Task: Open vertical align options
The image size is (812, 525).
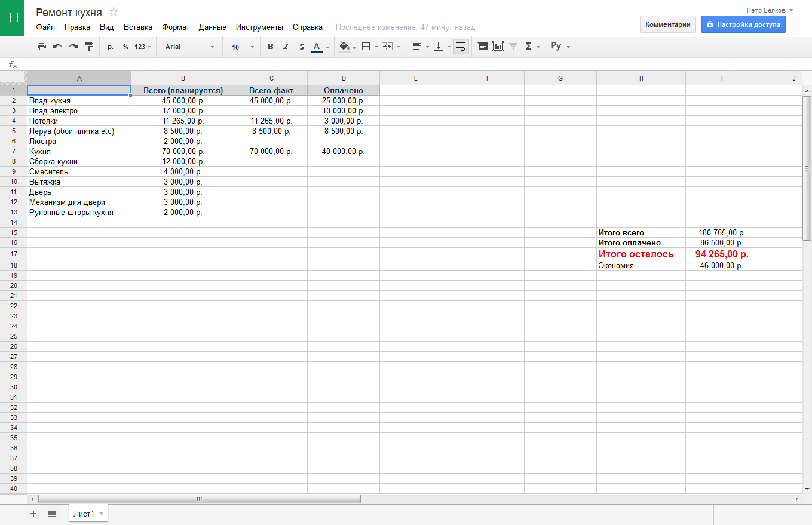Action: [442, 47]
